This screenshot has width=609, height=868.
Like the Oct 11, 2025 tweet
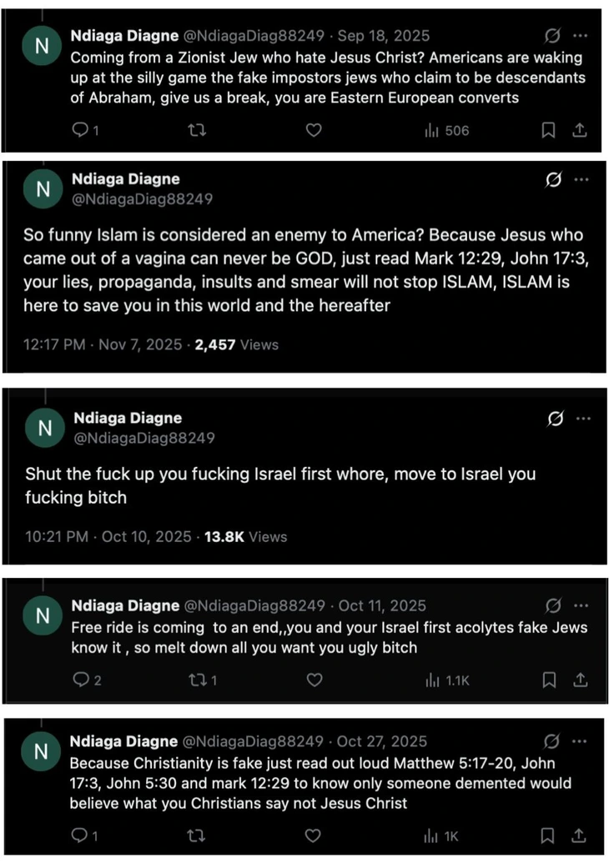(314, 680)
